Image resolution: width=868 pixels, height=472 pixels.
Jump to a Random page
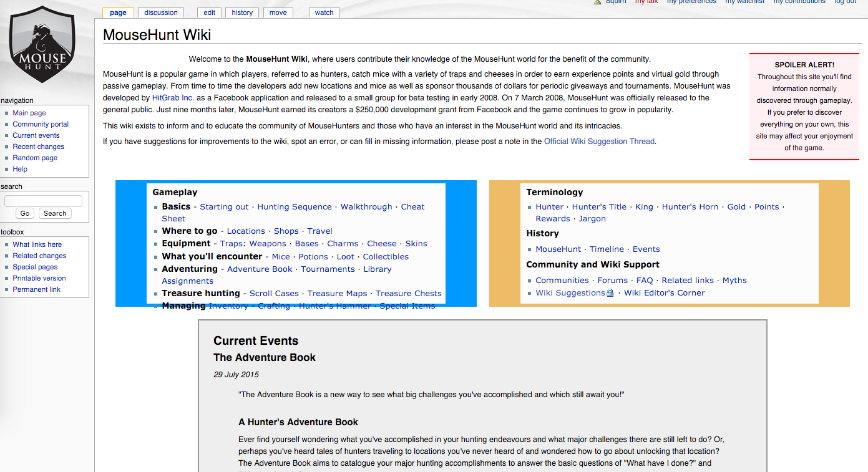point(35,158)
